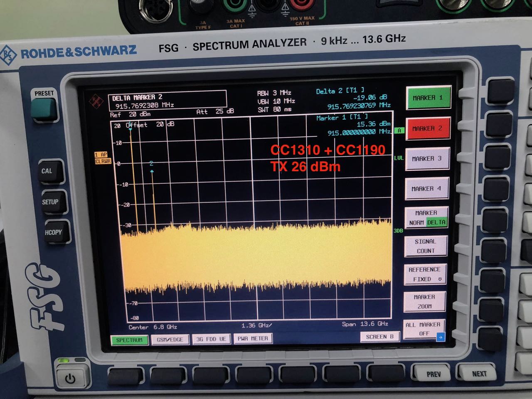This screenshot has height=399, width=532.
Task: Switch to the 3G FDD UE tab
Action: point(211,339)
